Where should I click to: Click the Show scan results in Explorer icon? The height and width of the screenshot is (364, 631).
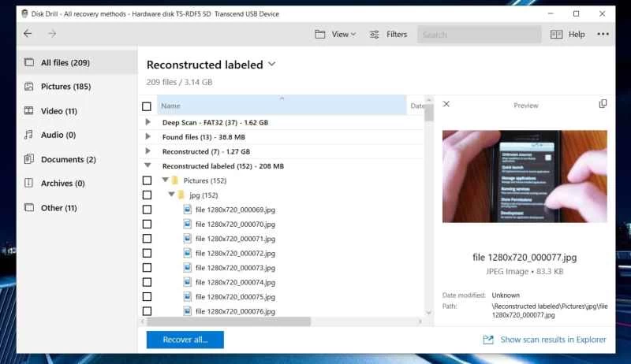tap(488, 340)
